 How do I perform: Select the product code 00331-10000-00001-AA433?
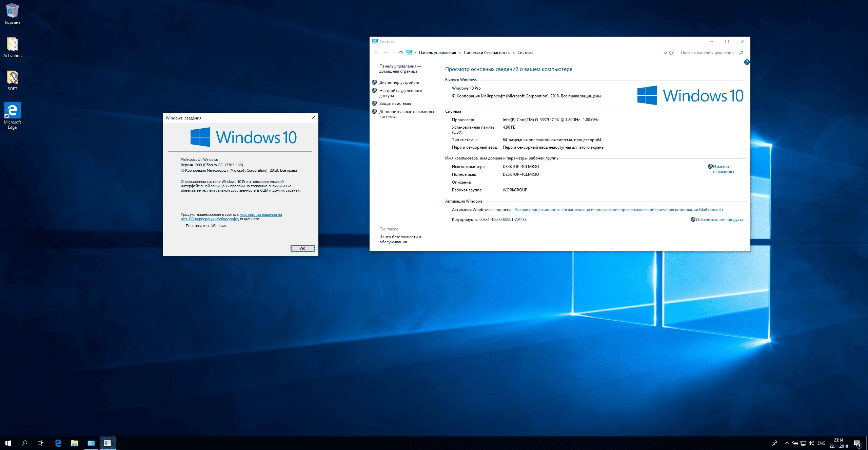[503, 220]
